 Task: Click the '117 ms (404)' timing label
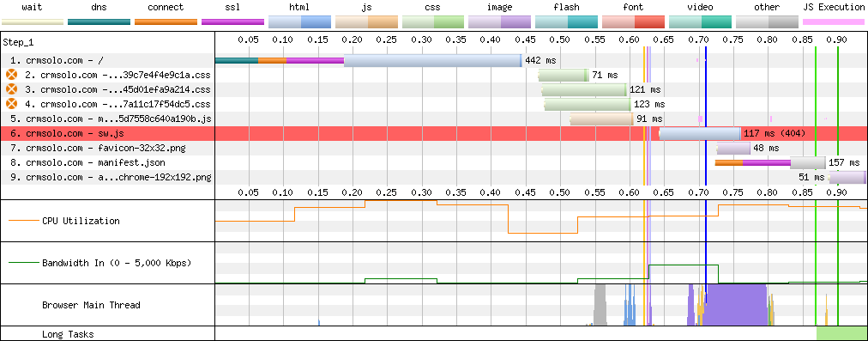click(x=775, y=134)
